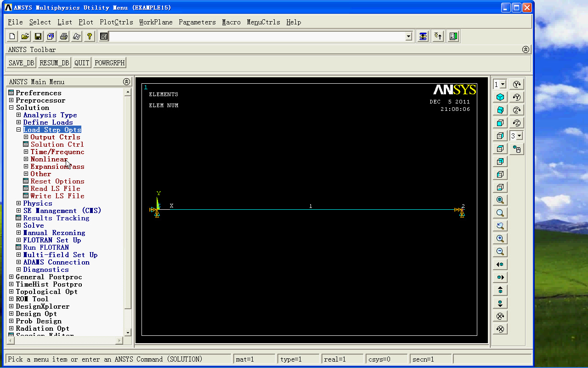Click the New Analysis icon
This screenshot has height=368, width=588.
[x=12, y=36]
